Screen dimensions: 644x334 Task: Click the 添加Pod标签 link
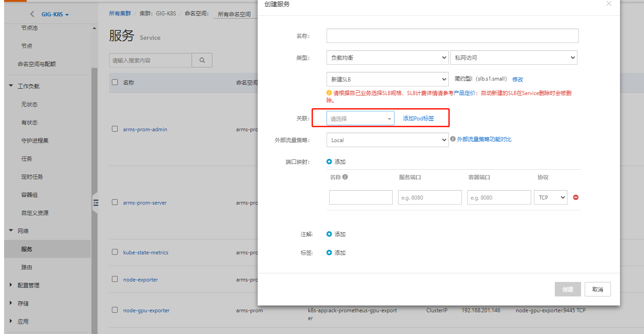[x=418, y=119]
